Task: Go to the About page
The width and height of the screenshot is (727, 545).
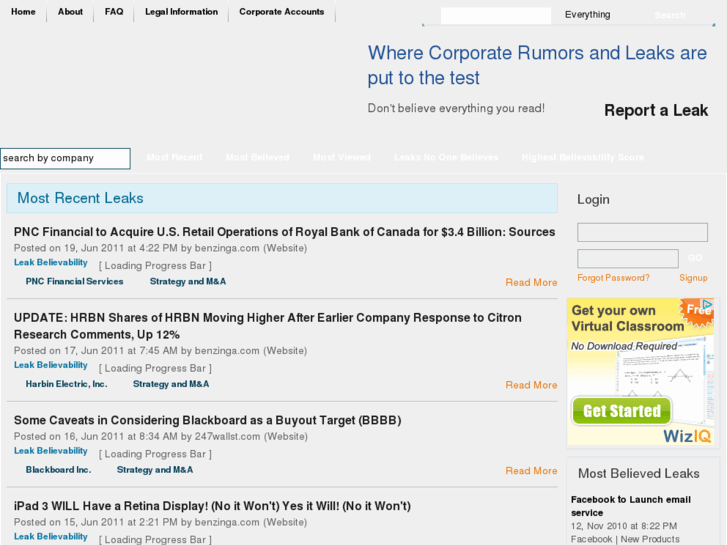Action: pos(70,12)
